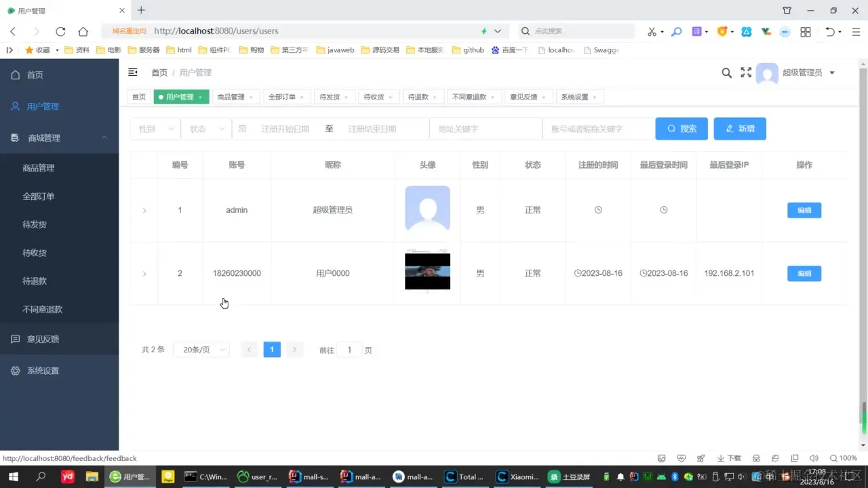The width and height of the screenshot is (868, 488).
Task: Open the 收藏 bookmarks dropdown
Action: coord(57,50)
